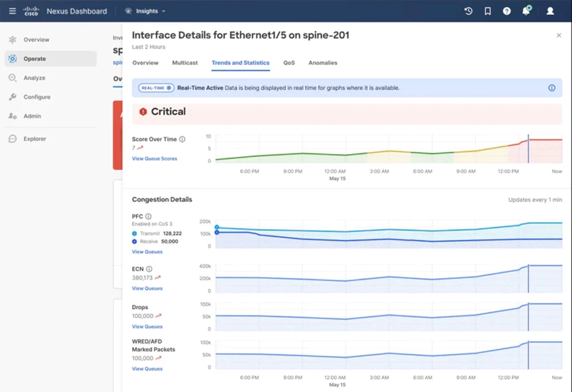
Task: Open the hamburger navigation menu
Action: point(12,11)
